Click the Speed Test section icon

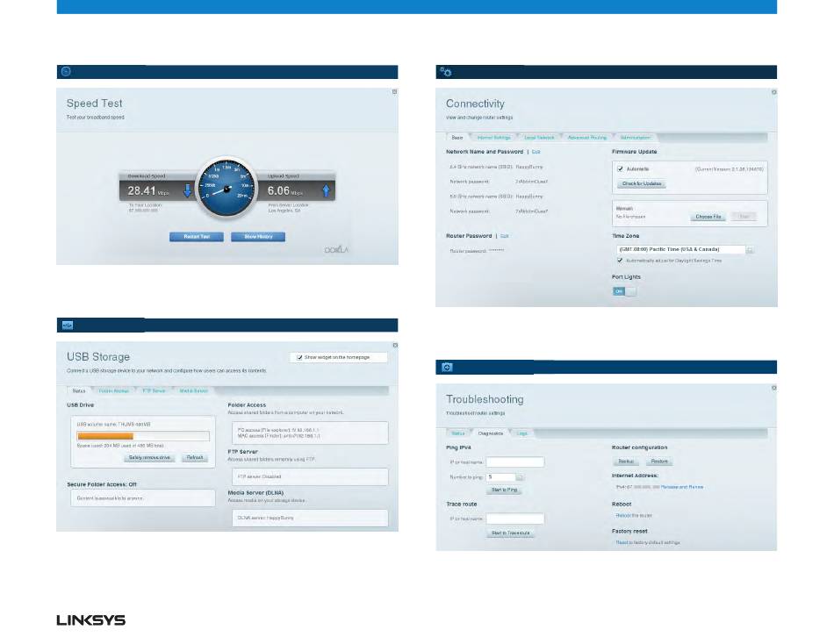[x=66, y=71]
